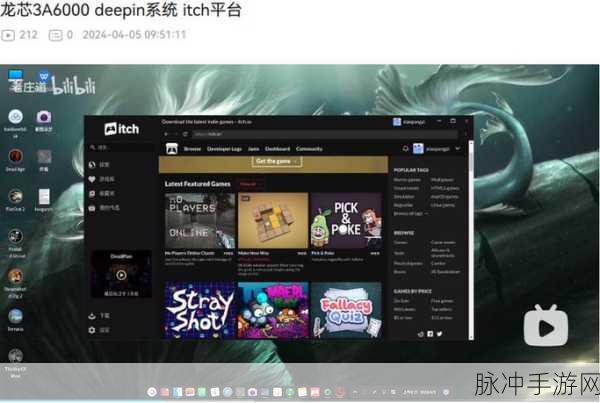
Task: Open the Community menu item
Action: (x=309, y=148)
